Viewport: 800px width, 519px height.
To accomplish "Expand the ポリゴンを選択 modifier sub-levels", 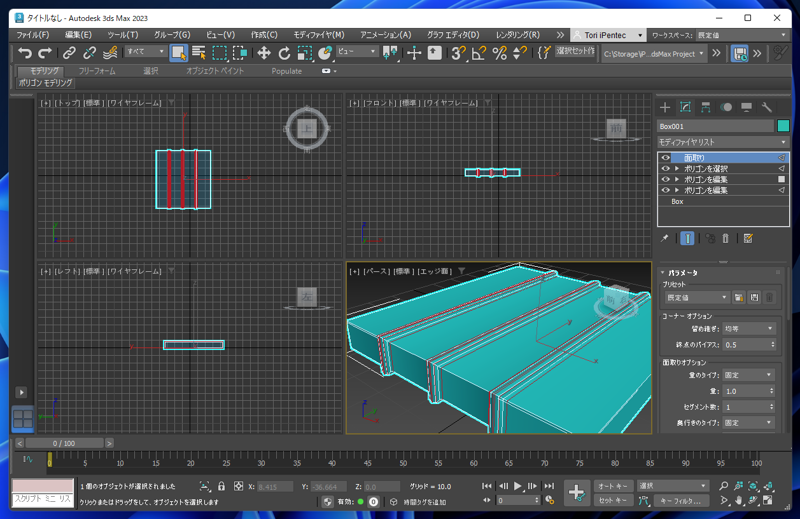I will coord(677,168).
